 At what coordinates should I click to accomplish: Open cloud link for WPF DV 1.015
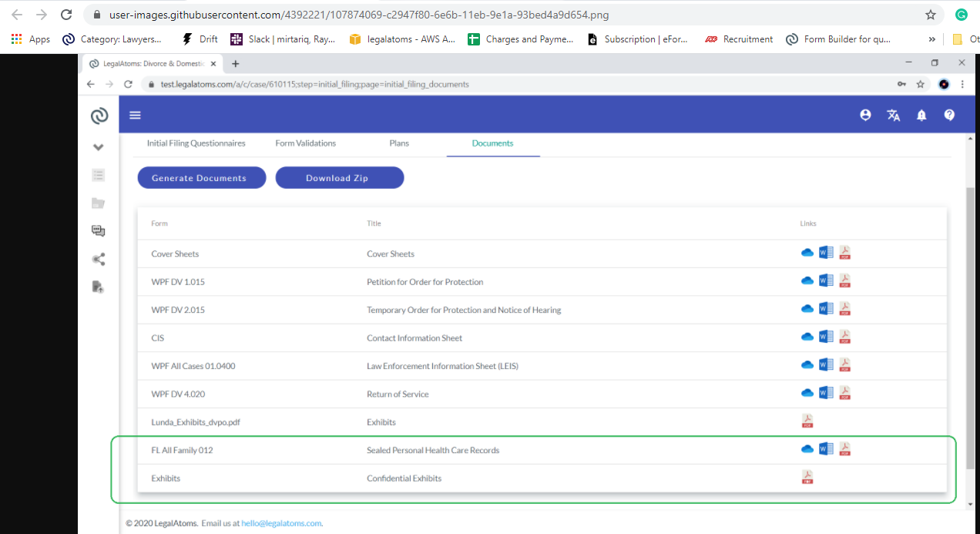[807, 281]
